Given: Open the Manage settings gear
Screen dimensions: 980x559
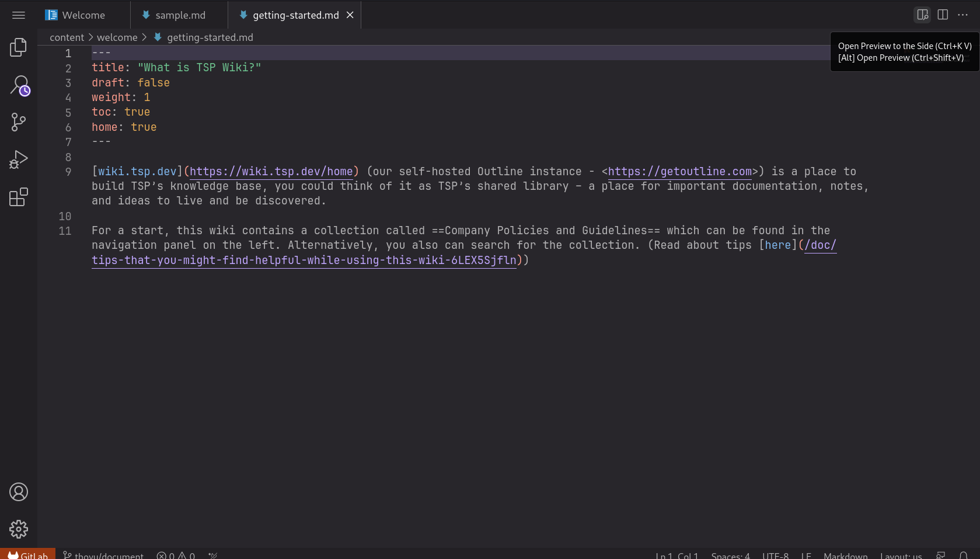Looking at the screenshot, I should click(x=19, y=529).
